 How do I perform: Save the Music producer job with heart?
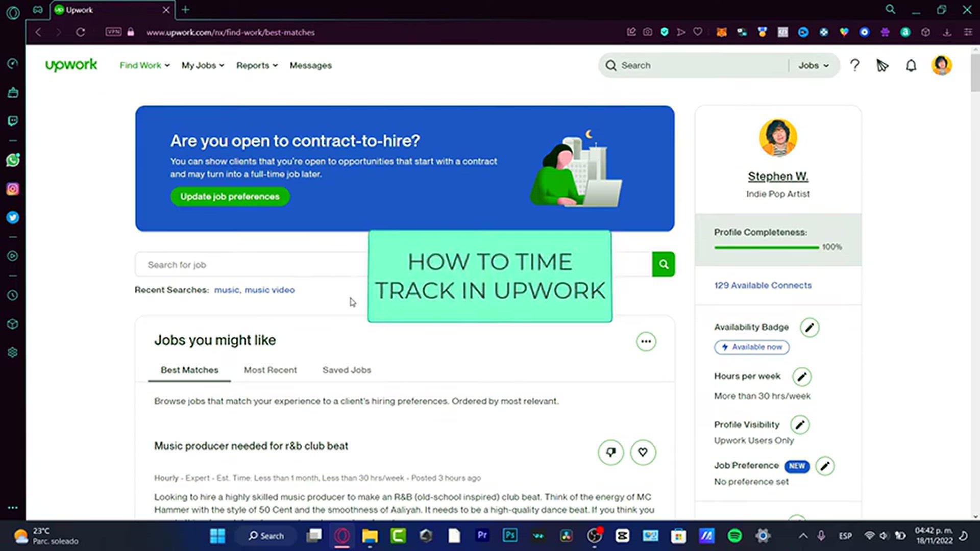643,452
